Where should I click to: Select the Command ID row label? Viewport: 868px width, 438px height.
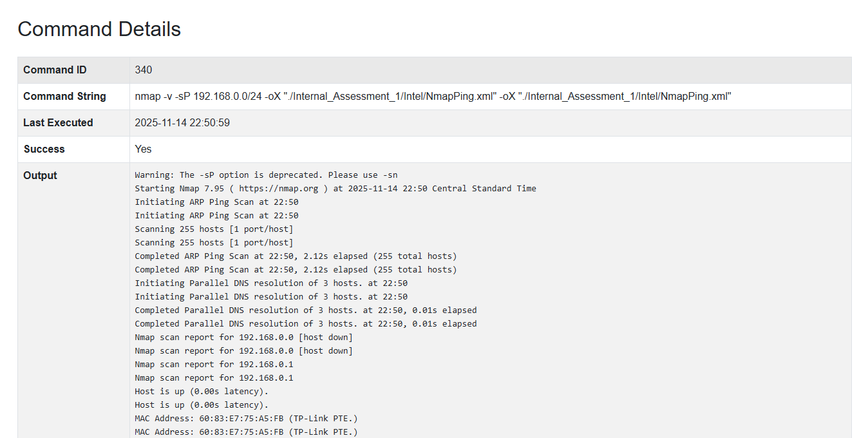tap(55, 70)
